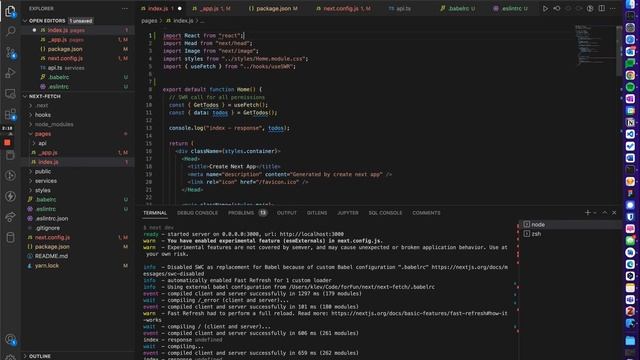Close the terminal panel

click(x=614, y=212)
